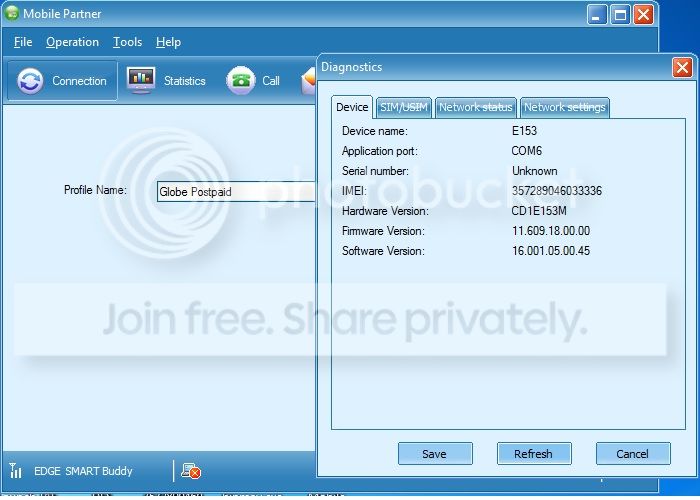Click the Call toolbar label
The height and width of the screenshot is (500, 700).
click(271, 81)
